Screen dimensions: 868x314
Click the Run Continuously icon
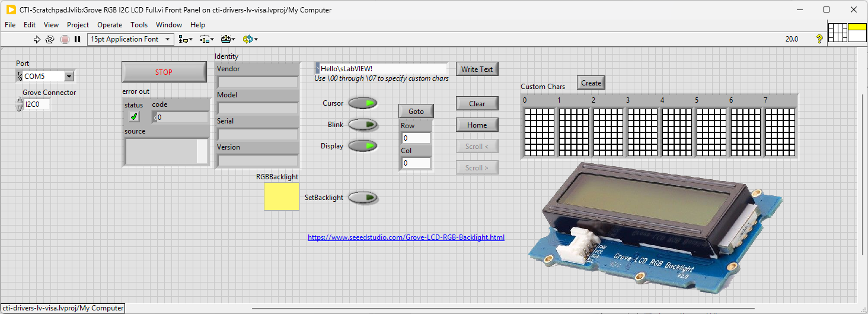50,39
